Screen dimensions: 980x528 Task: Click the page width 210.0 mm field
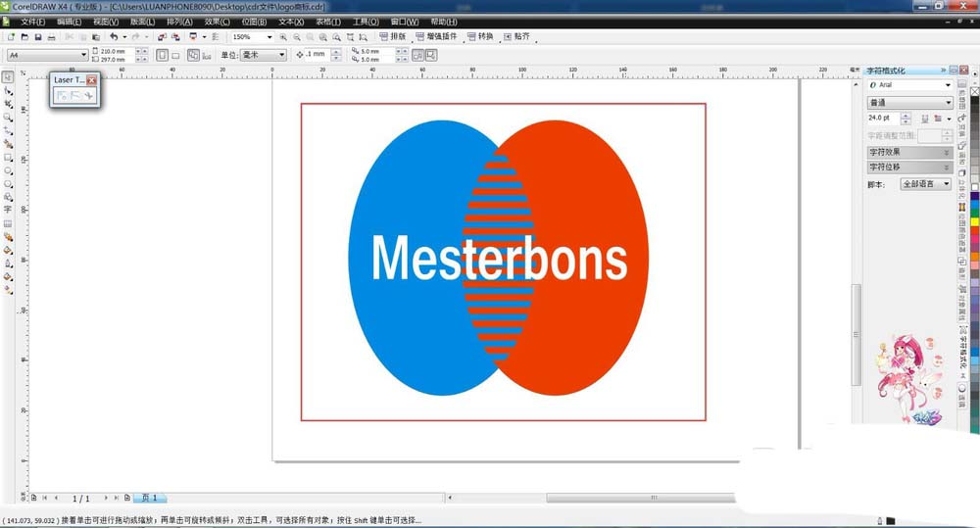(117, 51)
